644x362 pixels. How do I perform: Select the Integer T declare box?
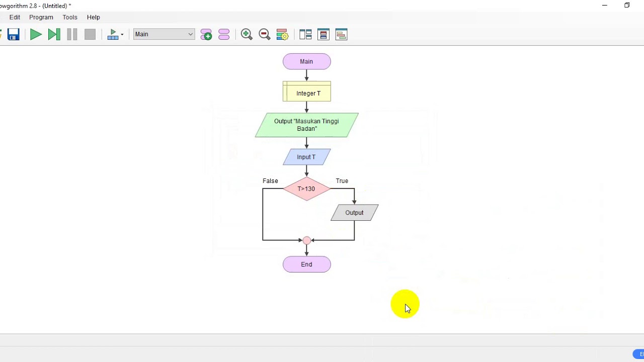pyautogui.click(x=306, y=92)
